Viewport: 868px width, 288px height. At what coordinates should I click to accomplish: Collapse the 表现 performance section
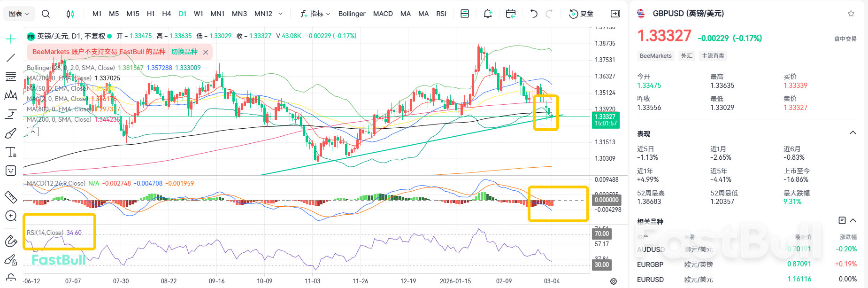(853, 133)
